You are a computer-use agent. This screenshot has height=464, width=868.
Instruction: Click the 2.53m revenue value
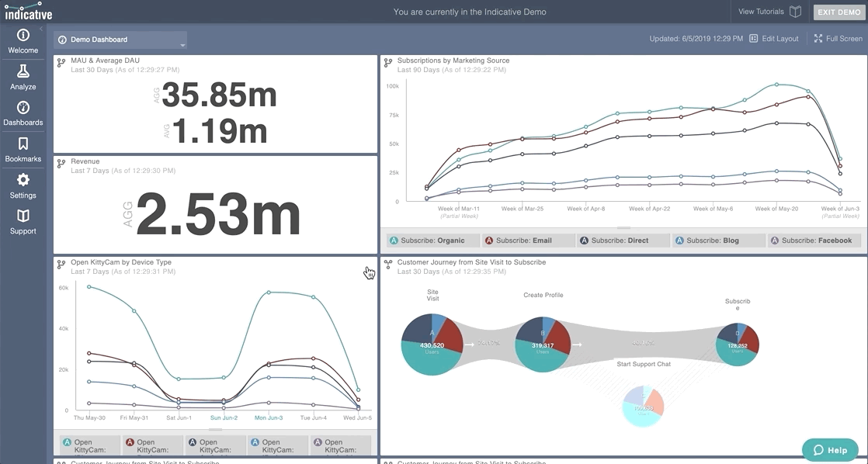[219, 215]
